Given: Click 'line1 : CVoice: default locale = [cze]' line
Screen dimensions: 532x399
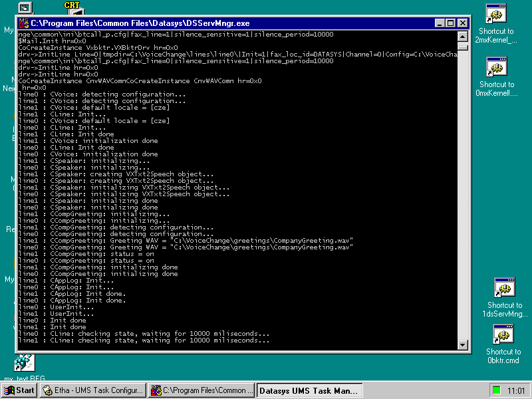Looking at the screenshot, I should tap(94, 108).
